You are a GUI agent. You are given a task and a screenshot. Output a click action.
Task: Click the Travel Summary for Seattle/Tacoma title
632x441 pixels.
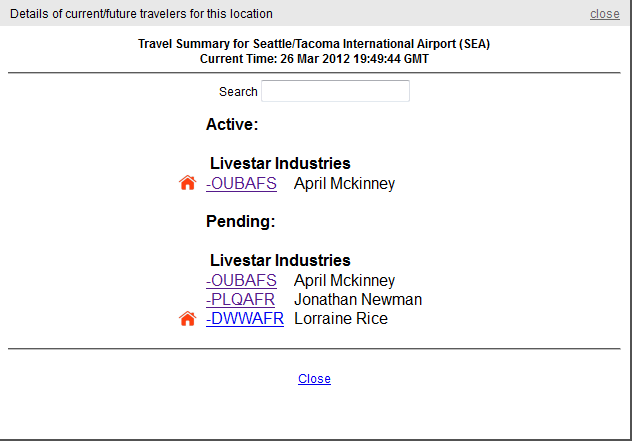(x=314, y=44)
